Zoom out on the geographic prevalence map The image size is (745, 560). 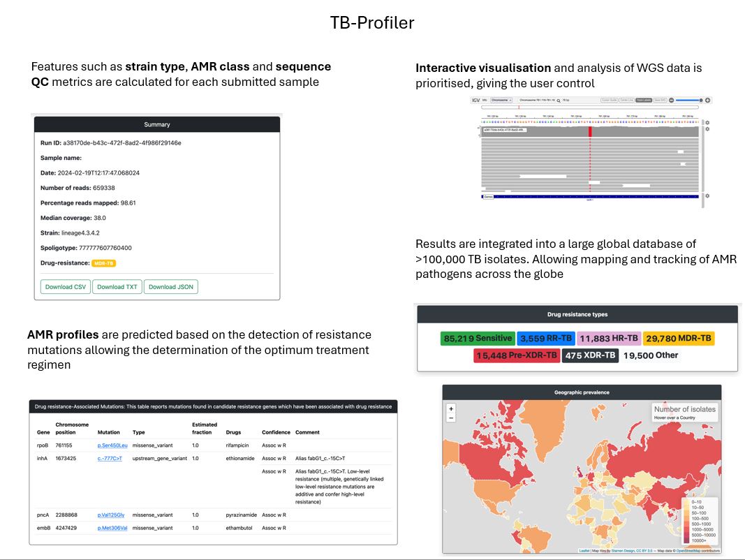451,418
